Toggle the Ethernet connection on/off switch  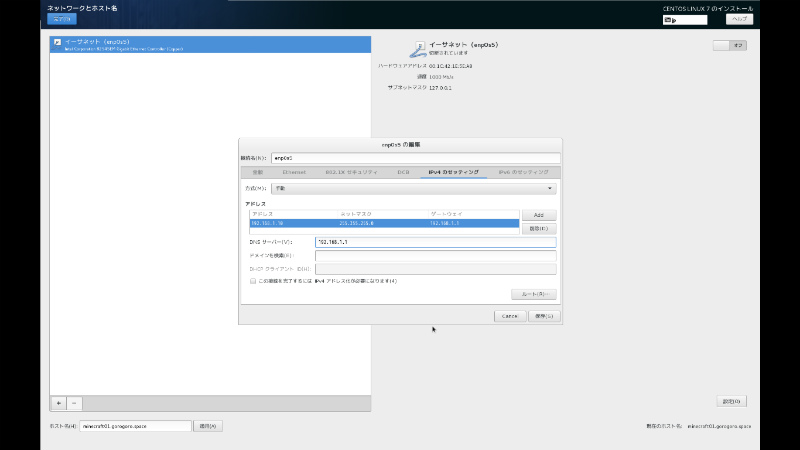(730, 45)
